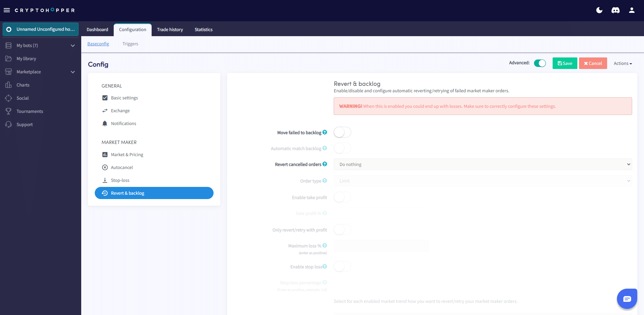Open the hamburger menu icon
644x315 pixels.
pyautogui.click(x=7, y=10)
